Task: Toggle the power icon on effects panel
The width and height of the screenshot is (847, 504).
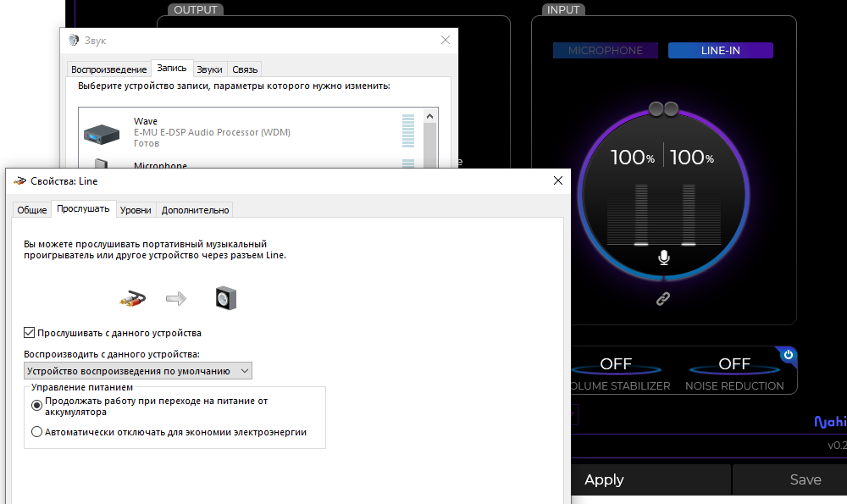Action: (788, 355)
